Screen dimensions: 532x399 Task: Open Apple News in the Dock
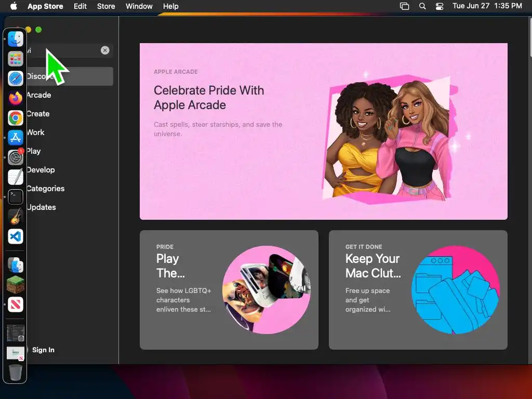coord(15,304)
